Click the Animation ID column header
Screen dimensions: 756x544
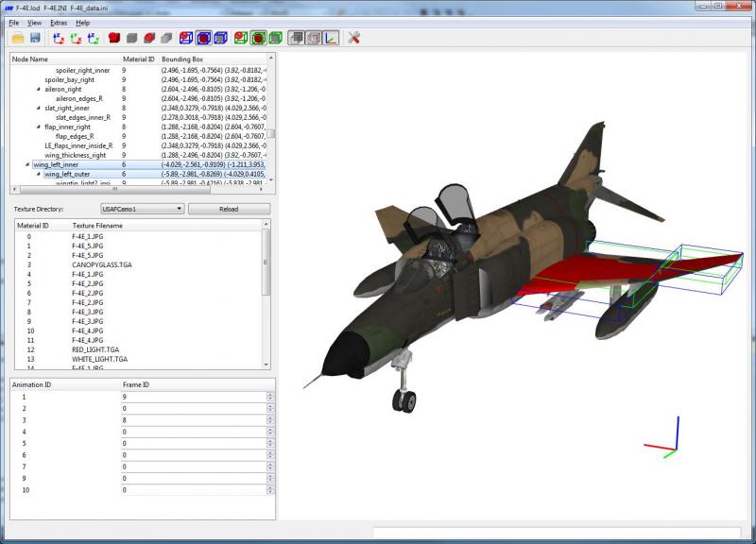click(x=65, y=384)
